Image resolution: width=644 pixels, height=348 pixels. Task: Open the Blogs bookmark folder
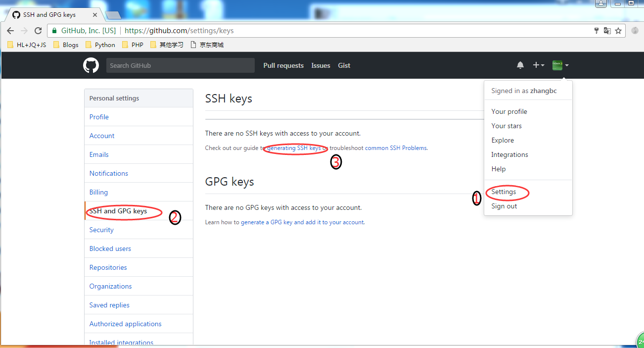66,45
